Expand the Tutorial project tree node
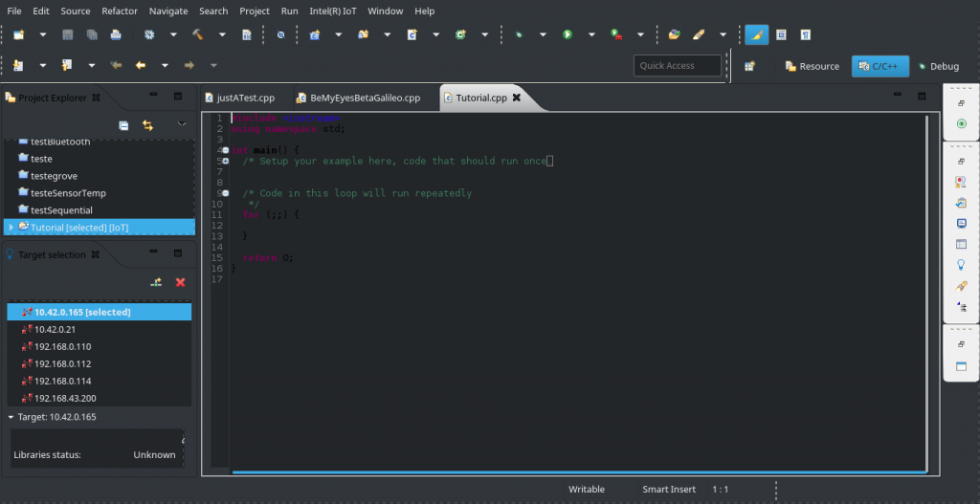This screenshot has width=980, height=504. [x=11, y=228]
